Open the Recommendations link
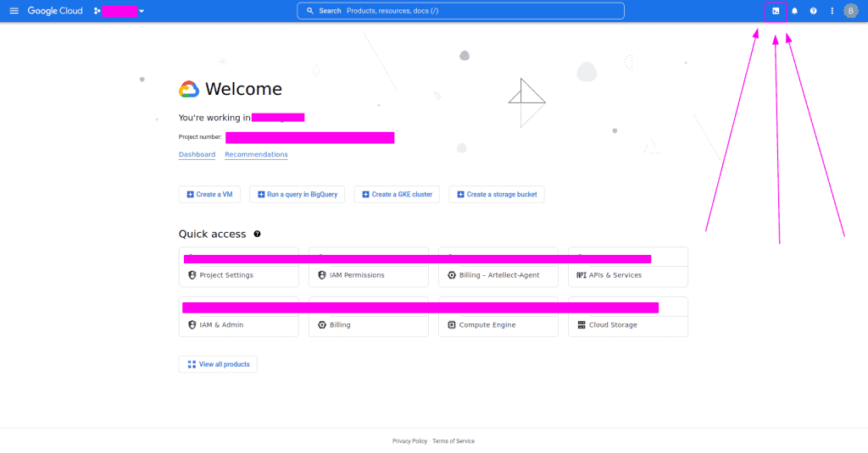 [256, 154]
